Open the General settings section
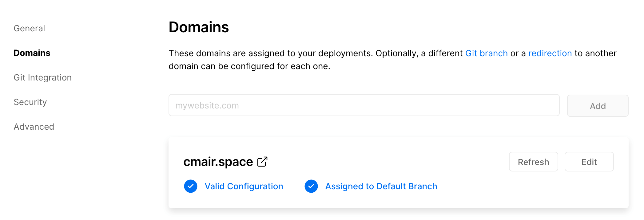This screenshot has width=644, height=220. click(x=29, y=28)
